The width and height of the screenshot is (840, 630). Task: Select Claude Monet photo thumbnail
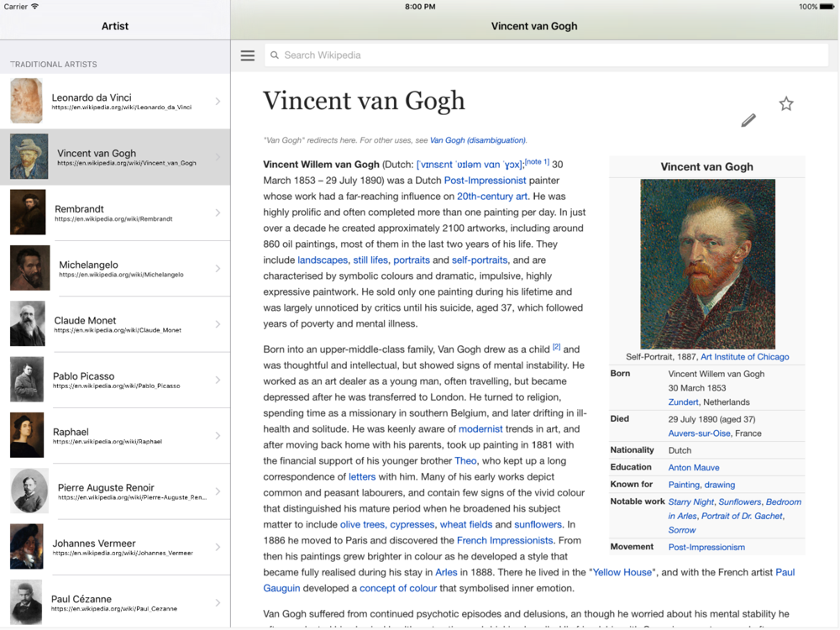coord(28,323)
